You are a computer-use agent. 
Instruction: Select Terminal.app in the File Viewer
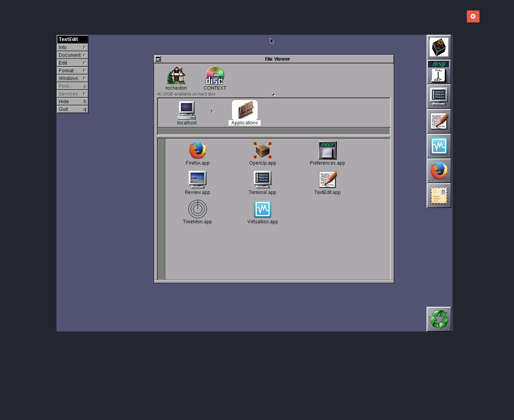point(263,180)
